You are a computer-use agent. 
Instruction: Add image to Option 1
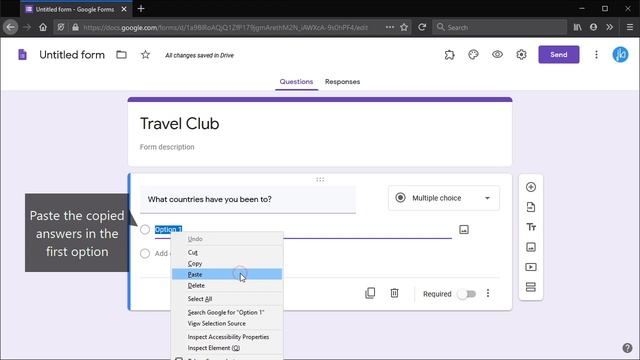tap(464, 229)
